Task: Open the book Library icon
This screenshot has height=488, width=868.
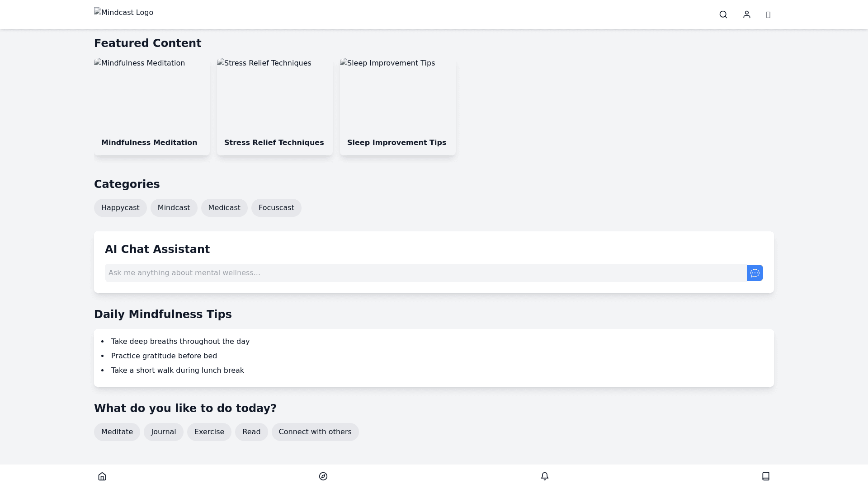Action: 766,476
